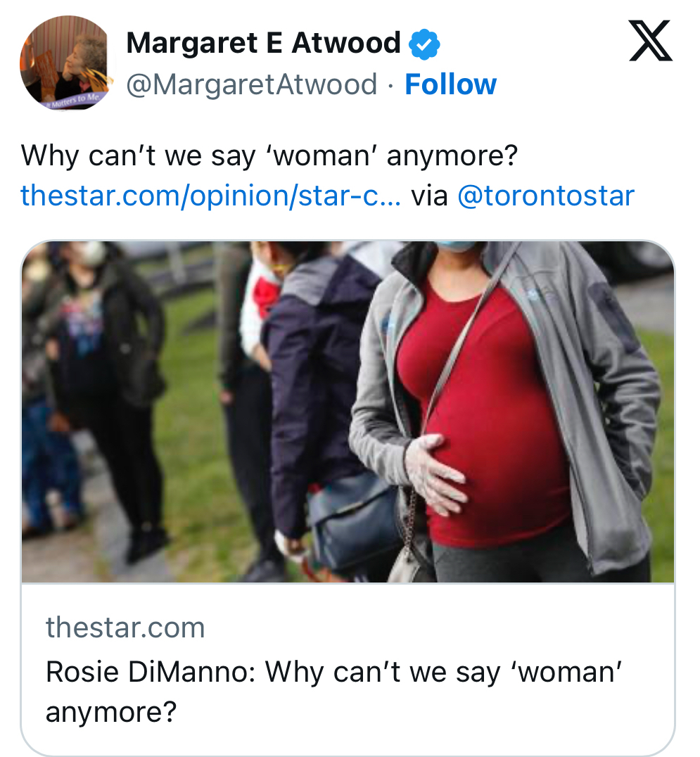
Task: Click 'anymore?' on the card's second line
Action: point(110,712)
